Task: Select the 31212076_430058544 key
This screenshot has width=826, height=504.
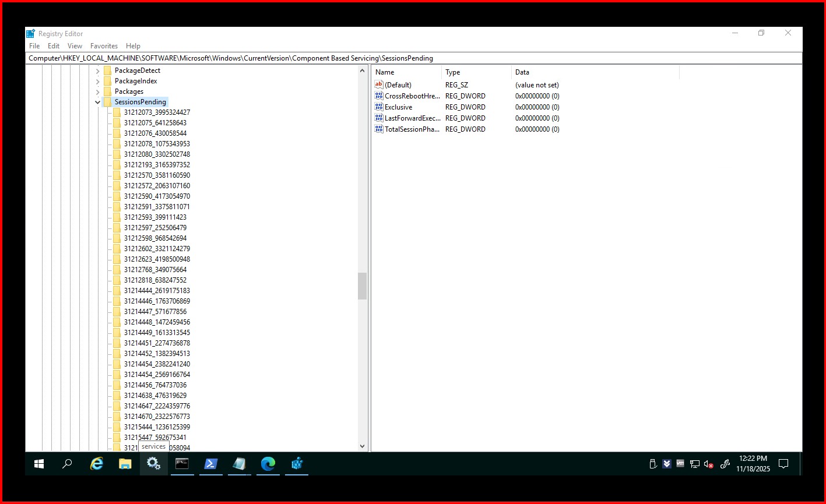Action: (x=155, y=133)
